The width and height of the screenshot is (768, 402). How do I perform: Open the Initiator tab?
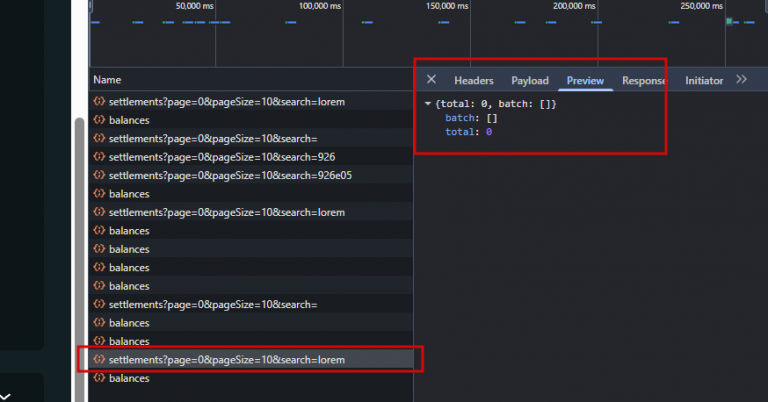[x=704, y=81]
